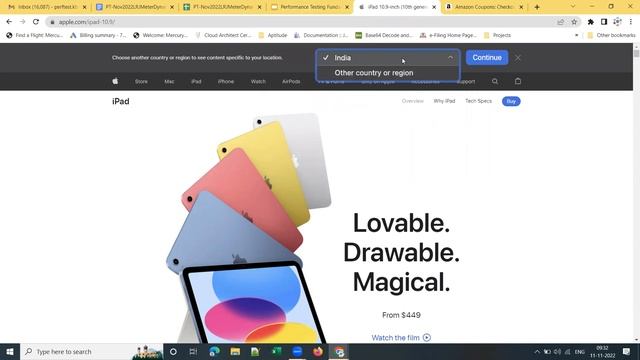
Task: Open iPhone in Apple navigation
Action: pyautogui.click(x=226, y=82)
